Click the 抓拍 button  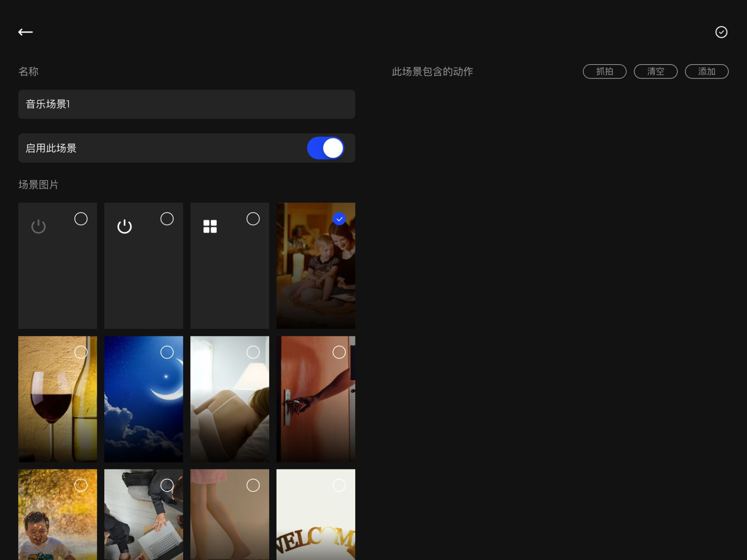tap(605, 72)
